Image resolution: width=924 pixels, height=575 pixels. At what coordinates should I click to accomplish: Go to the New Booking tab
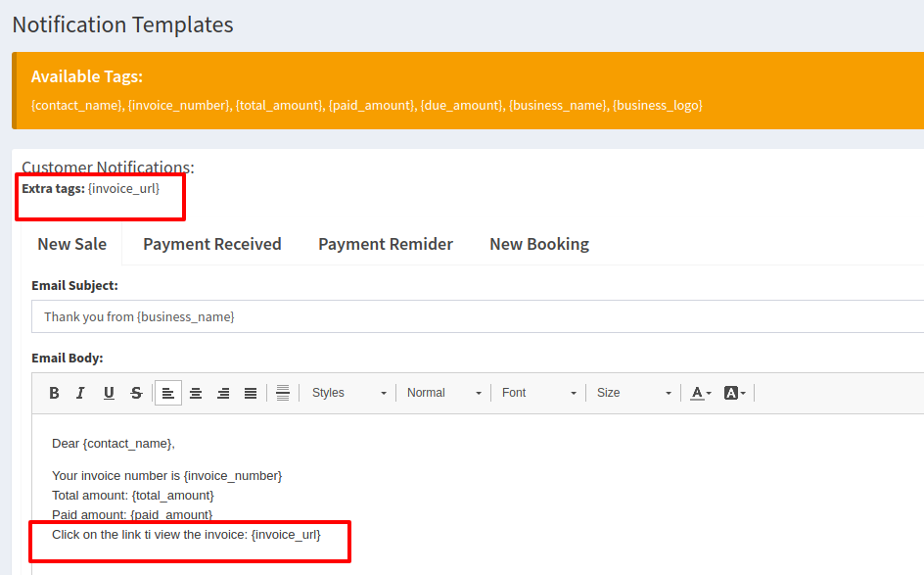tap(539, 244)
